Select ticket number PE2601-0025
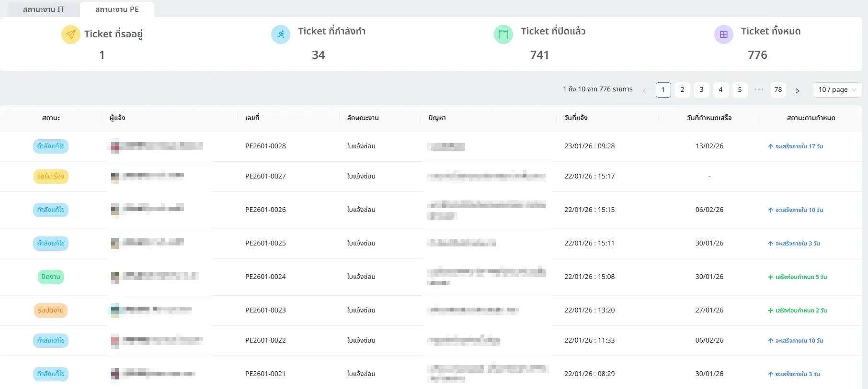 tap(265, 243)
